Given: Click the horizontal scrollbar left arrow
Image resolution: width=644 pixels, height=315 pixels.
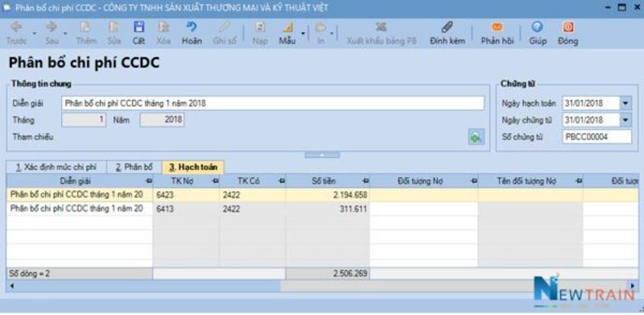Looking at the screenshot, I should click(11, 285).
